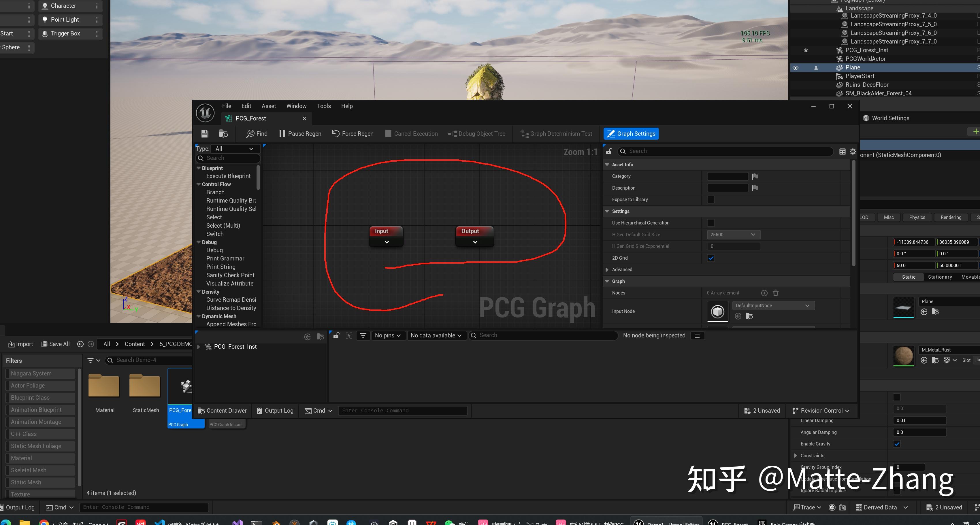The width and height of the screenshot is (980, 525).
Task: Uncheck the 2D Grid checkbox
Action: click(x=710, y=258)
